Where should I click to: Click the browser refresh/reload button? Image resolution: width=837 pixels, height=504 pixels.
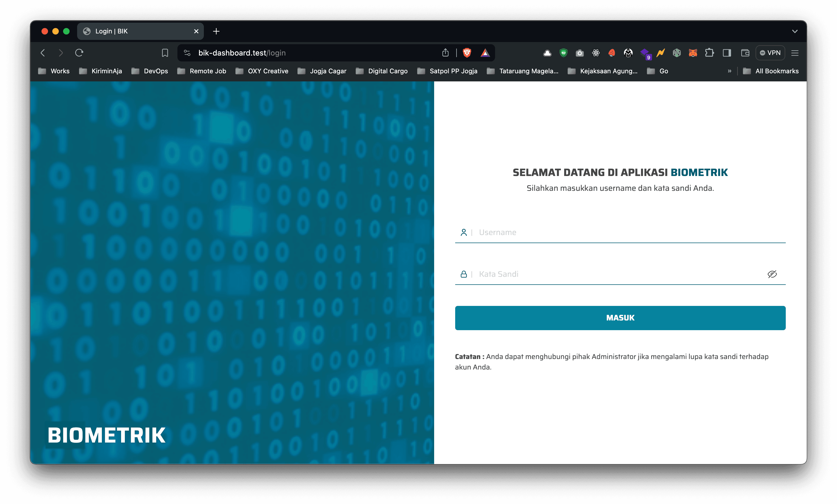pyautogui.click(x=80, y=53)
